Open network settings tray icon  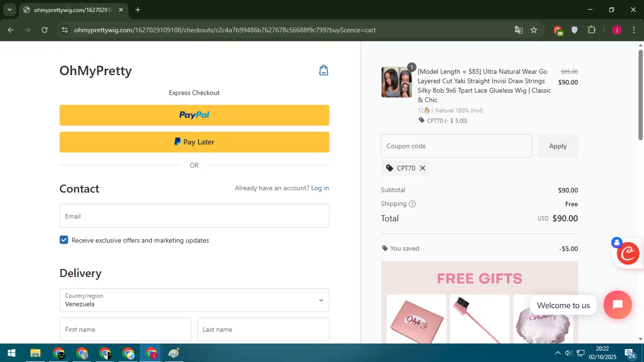click(580, 353)
